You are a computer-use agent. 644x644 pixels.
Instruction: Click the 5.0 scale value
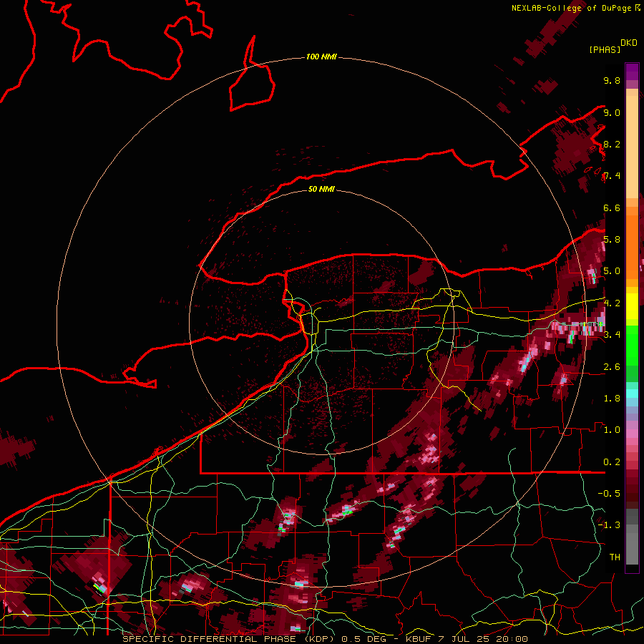(612, 271)
